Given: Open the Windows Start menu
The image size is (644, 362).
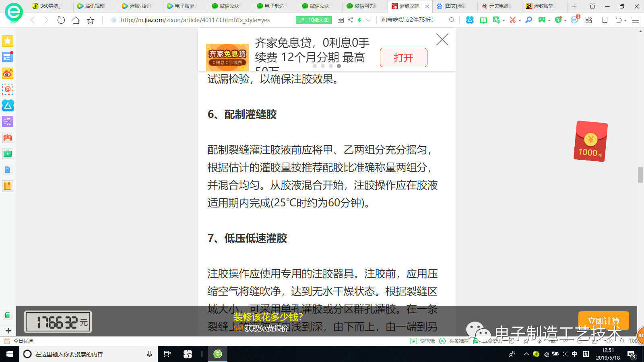Looking at the screenshot, I should [x=10, y=354].
